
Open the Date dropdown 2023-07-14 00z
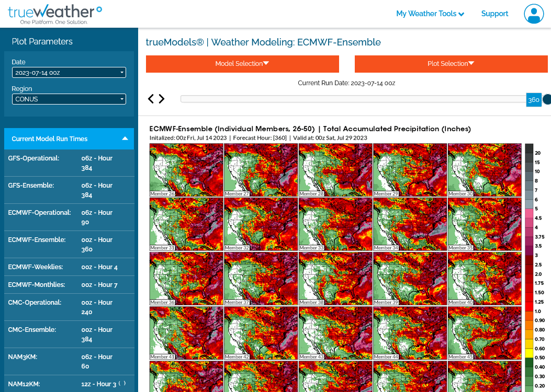point(69,73)
